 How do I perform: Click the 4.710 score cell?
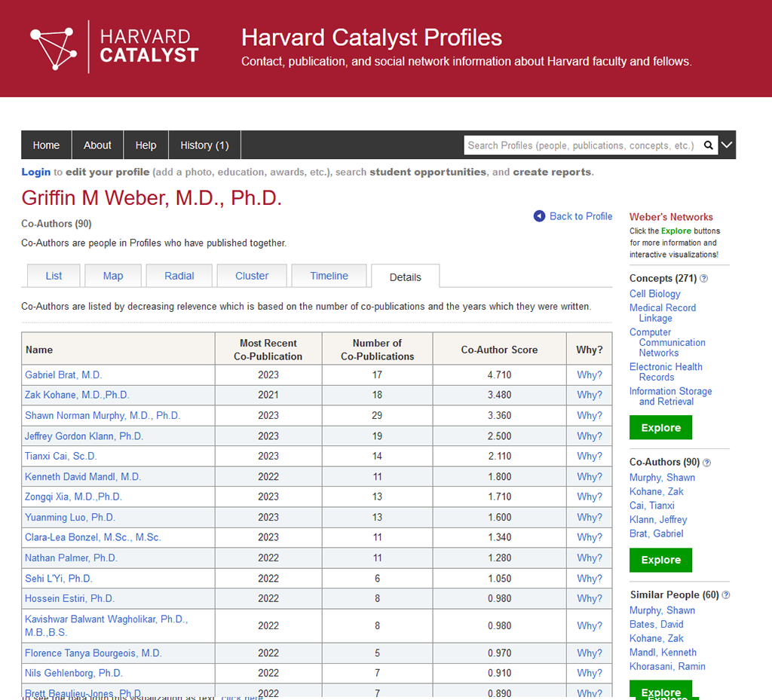coord(499,374)
